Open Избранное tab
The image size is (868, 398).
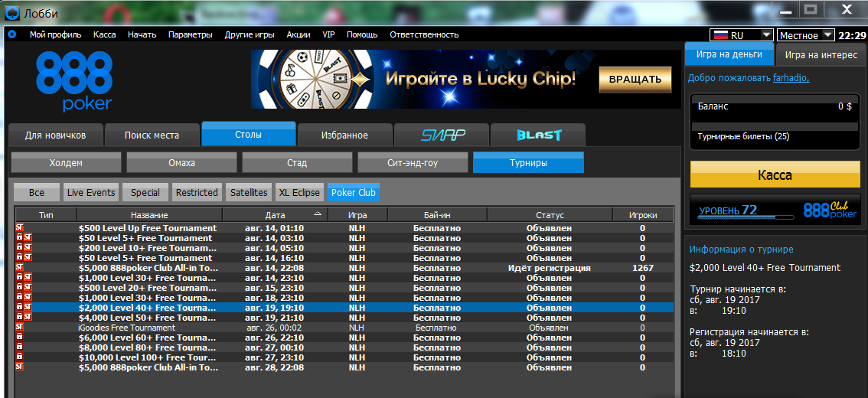pyautogui.click(x=344, y=135)
